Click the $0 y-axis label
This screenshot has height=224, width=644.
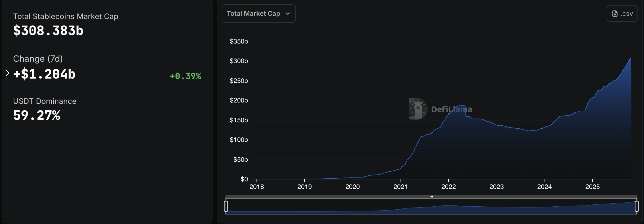(x=244, y=179)
